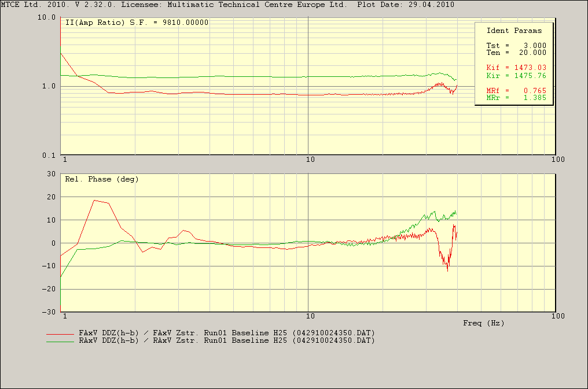The image size is (588, 389).
Task: Click the green RAxV legend line sample
Action: 61,341
